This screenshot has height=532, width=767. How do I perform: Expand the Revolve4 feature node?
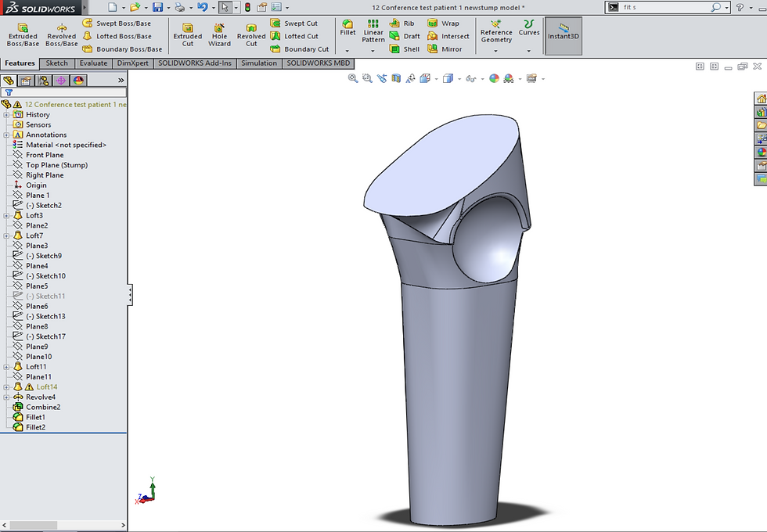click(6, 397)
